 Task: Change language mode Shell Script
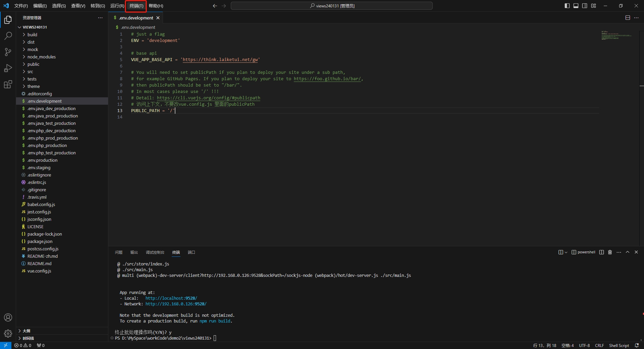coord(619,345)
